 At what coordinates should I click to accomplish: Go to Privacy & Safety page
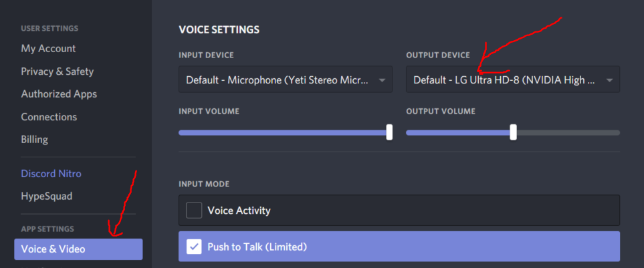pyautogui.click(x=58, y=72)
